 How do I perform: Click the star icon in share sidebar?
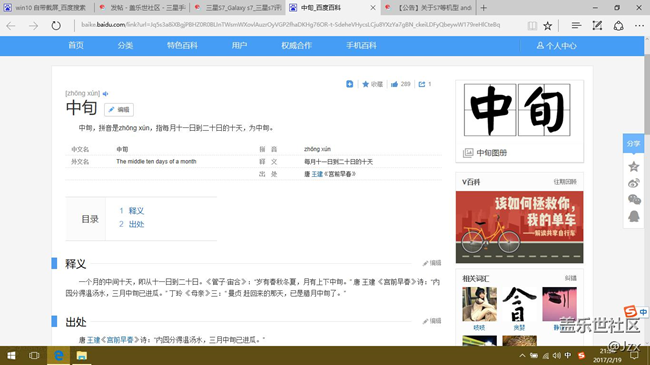click(x=633, y=166)
